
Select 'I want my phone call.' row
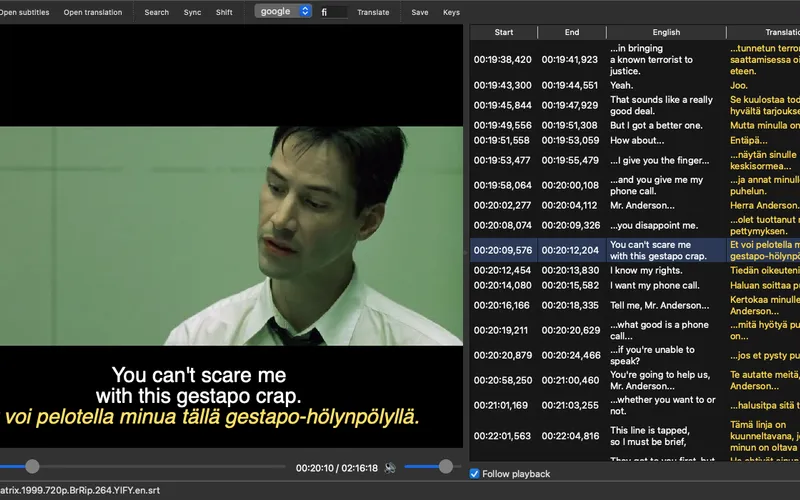(x=655, y=285)
